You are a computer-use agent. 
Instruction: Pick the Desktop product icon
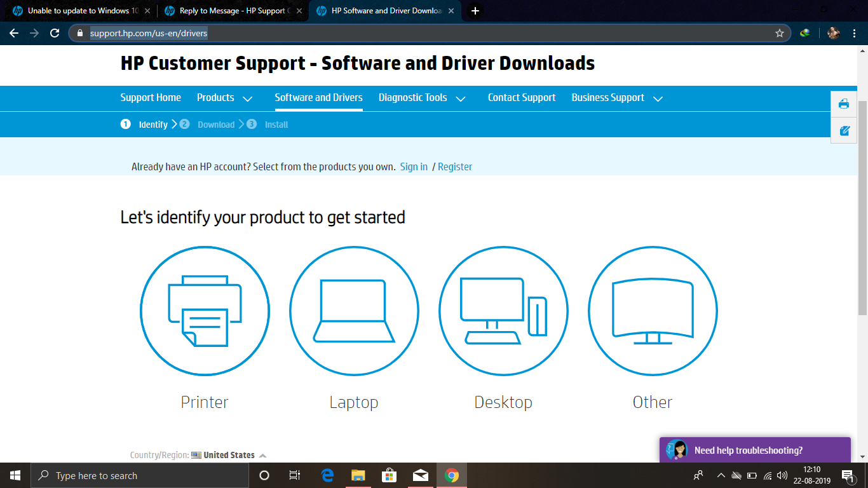coord(503,311)
